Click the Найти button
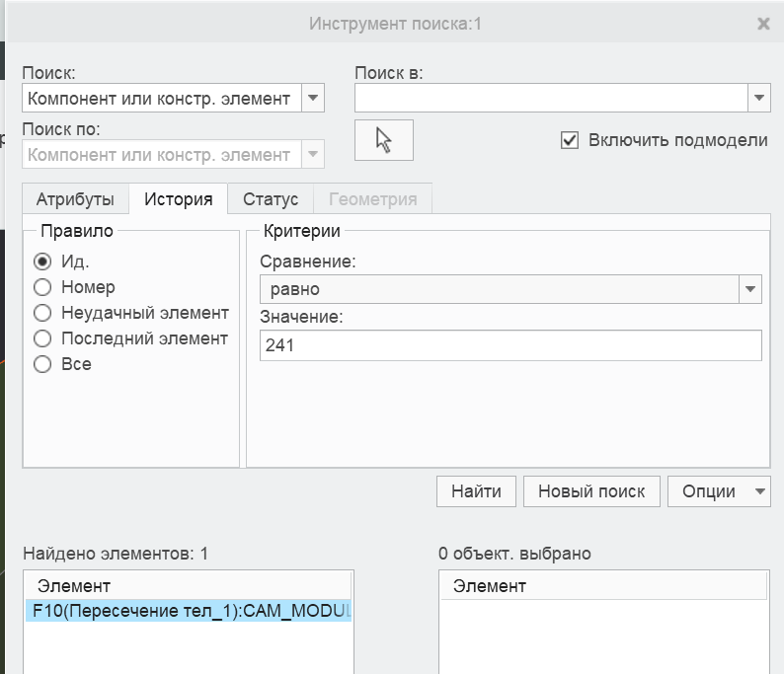This screenshot has width=784, height=674. (476, 491)
